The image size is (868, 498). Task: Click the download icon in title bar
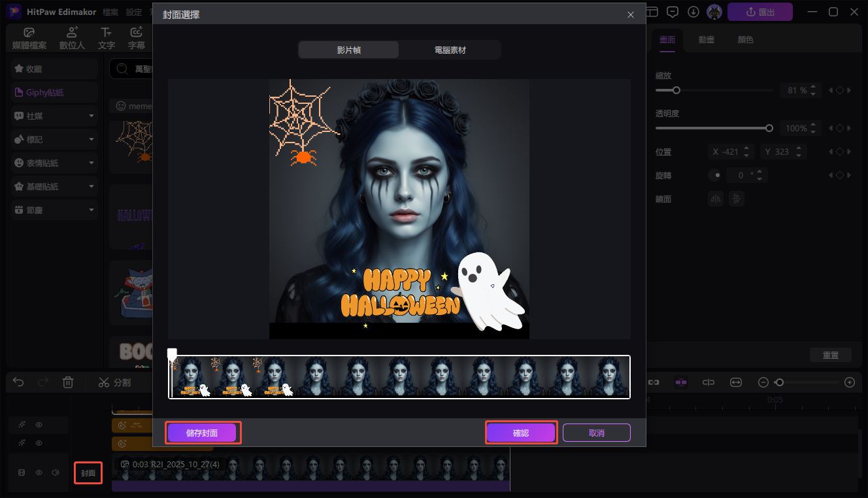coord(693,12)
